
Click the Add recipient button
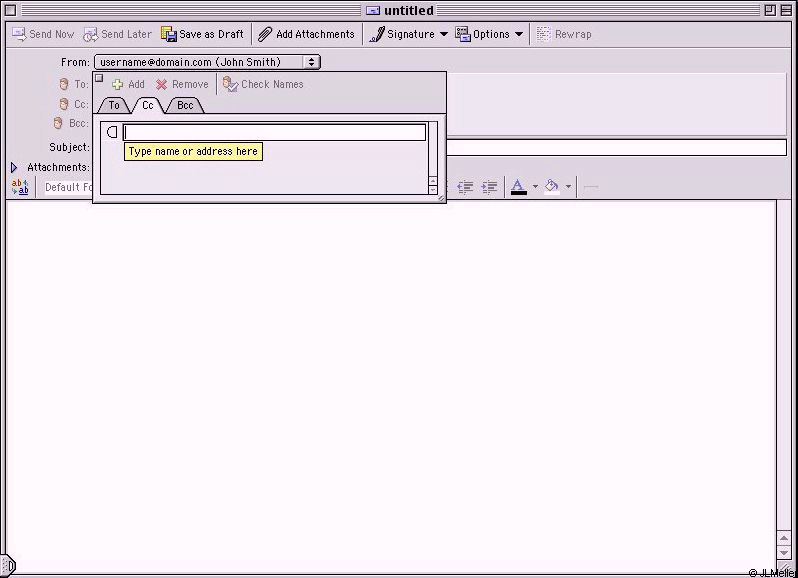tap(128, 84)
